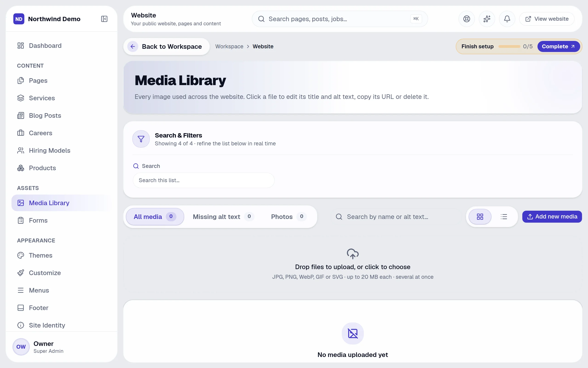This screenshot has height=368, width=588.
Task: Open Dashboard from the sidebar
Action: tap(62, 46)
